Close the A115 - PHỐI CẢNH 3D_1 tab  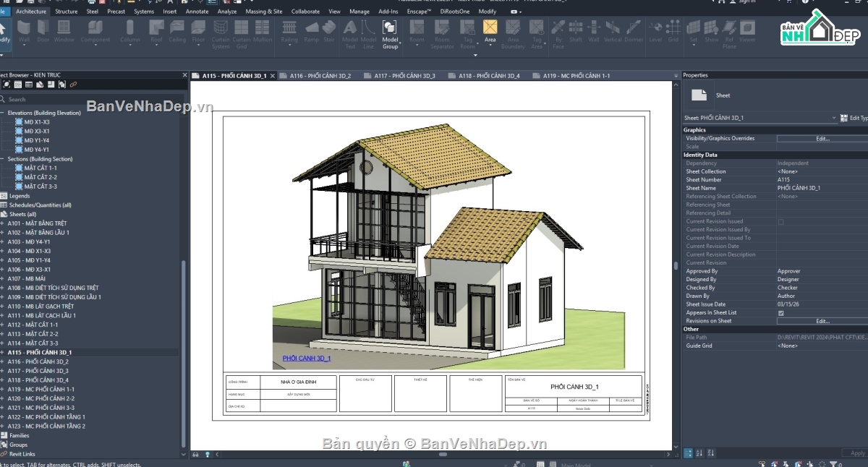[273, 76]
